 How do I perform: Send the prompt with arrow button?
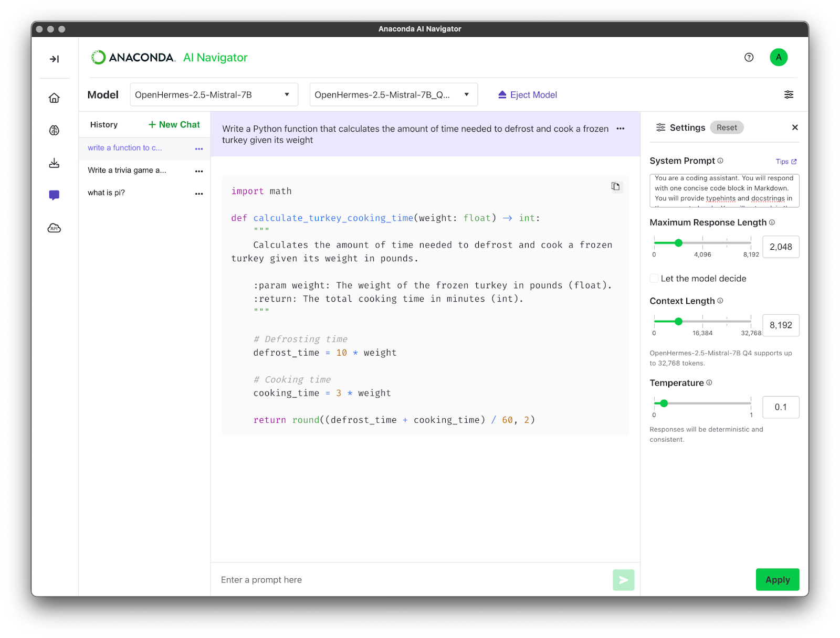click(623, 580)
